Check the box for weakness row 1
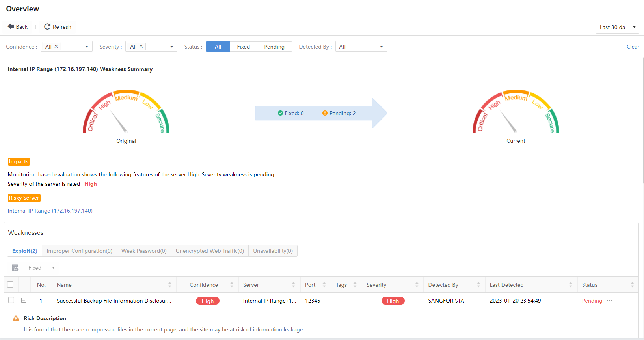This screenshot has width=644, height=340. point(11,300)
